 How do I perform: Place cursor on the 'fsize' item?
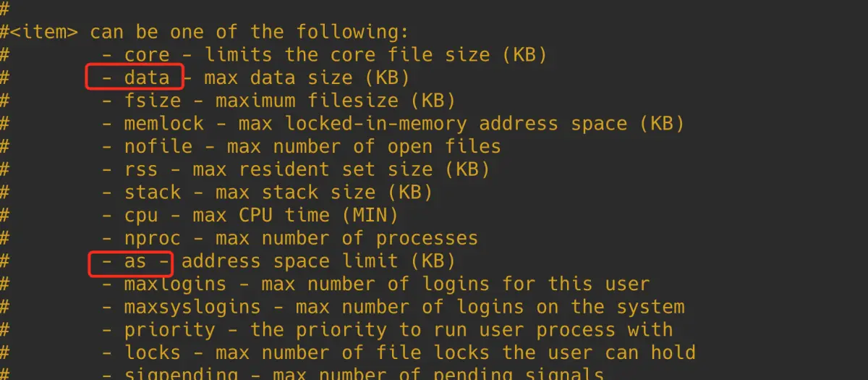pos(153,101)
